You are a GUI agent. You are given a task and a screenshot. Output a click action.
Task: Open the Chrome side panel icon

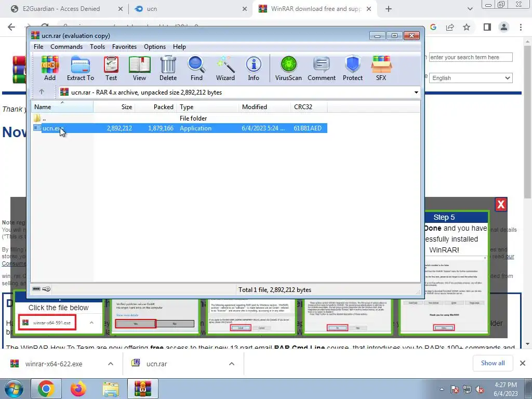[487, 27]
